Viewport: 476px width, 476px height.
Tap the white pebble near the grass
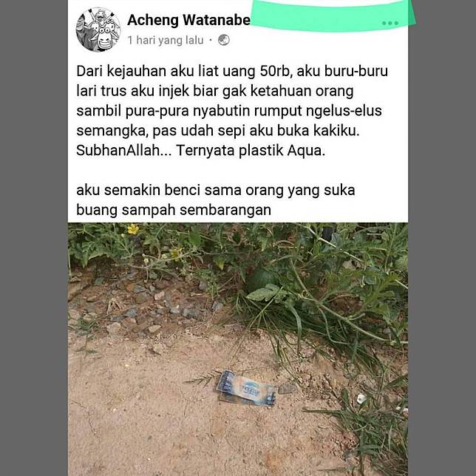pos(361,398)
